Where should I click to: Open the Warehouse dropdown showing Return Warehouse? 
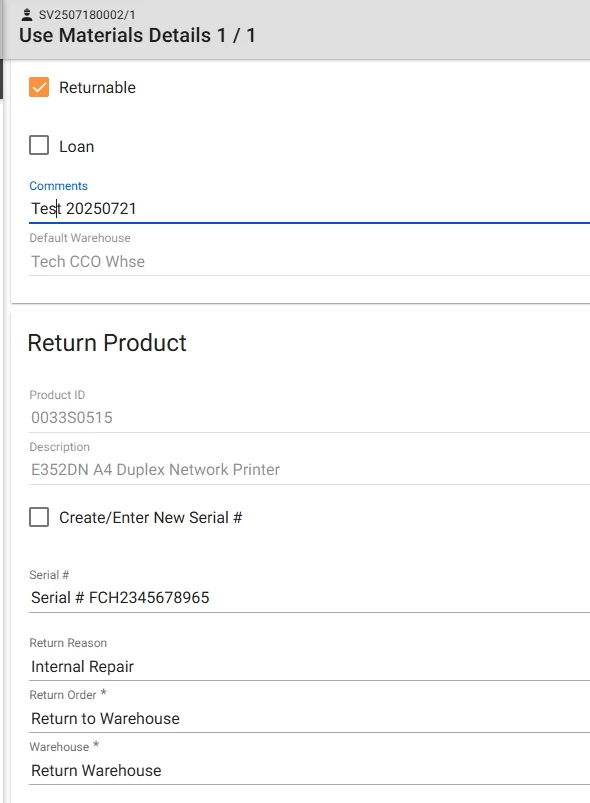309,770
